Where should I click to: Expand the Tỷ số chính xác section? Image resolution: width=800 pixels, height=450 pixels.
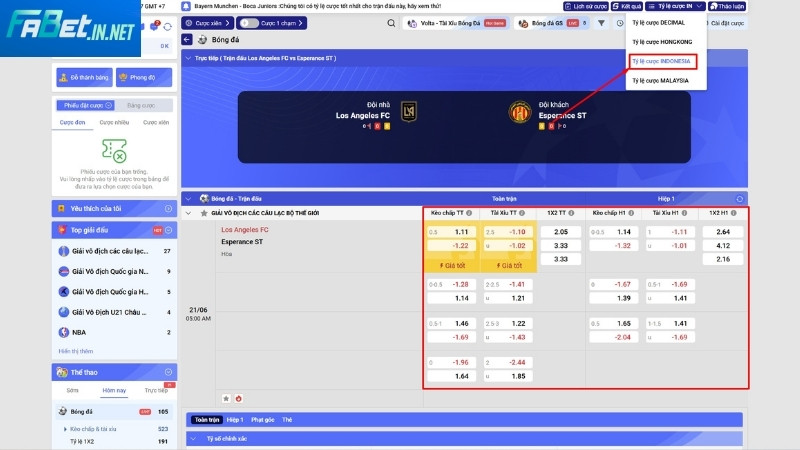194,439
